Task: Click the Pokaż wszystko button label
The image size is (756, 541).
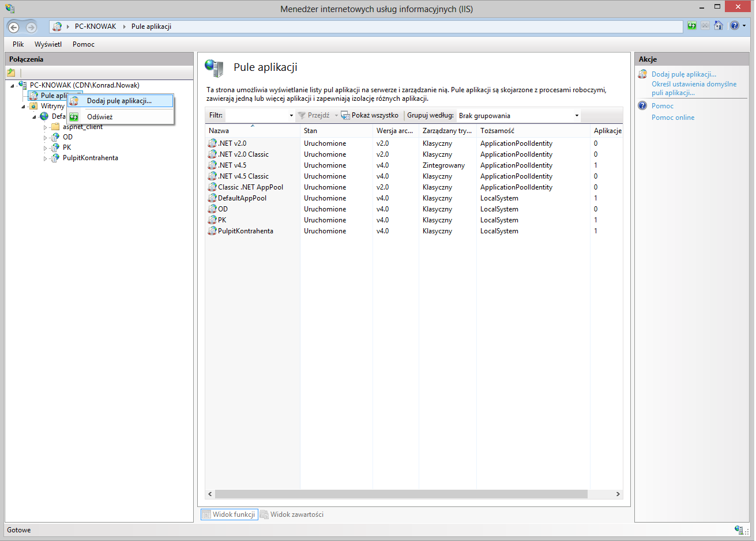Action: (375, 116)
